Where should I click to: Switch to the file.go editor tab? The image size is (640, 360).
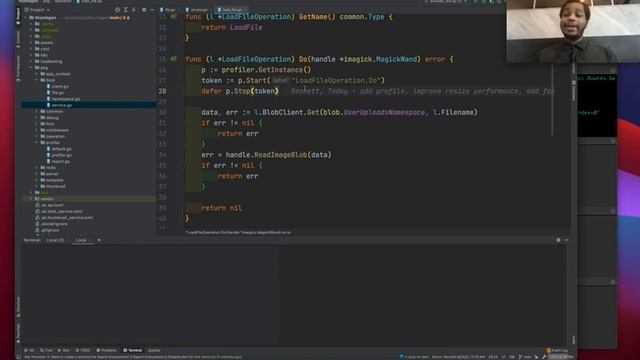[x=168, y=9]
